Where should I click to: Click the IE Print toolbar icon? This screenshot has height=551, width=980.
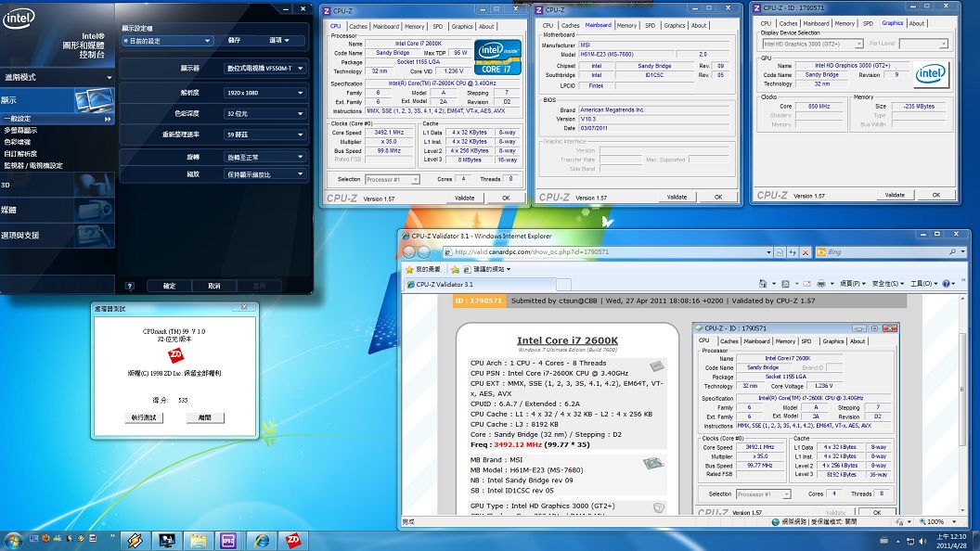click(820, 284)
